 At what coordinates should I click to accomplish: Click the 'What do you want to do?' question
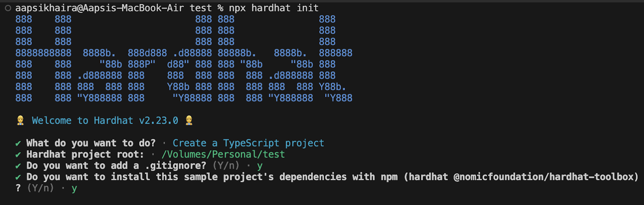click(x=91, y=143)
